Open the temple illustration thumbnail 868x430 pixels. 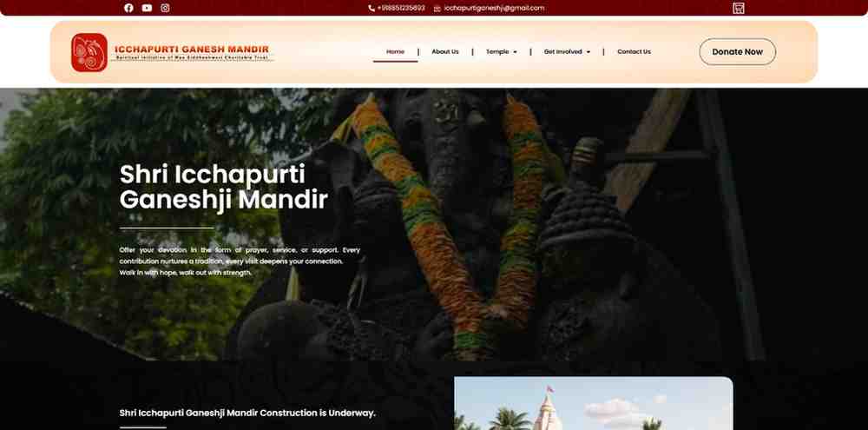coord(594,403)
